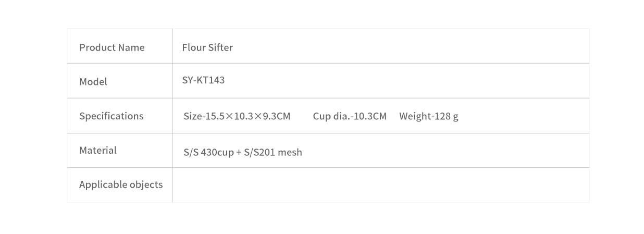Click Size-15.5×10.3×9.3CM text
644x234 pixels.
(237, 116)
